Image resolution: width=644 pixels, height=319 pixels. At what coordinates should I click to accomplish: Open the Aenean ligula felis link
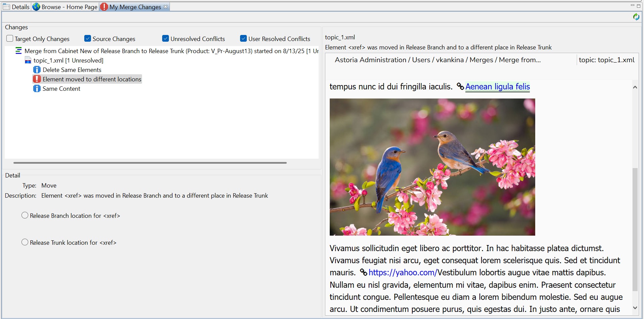click(x=497, y=87)
